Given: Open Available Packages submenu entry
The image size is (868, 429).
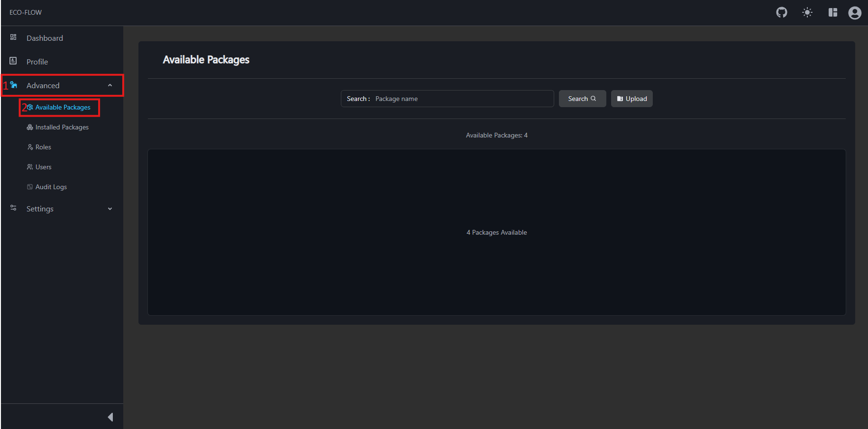Looking at the screenshot, I should click(63, 107).
